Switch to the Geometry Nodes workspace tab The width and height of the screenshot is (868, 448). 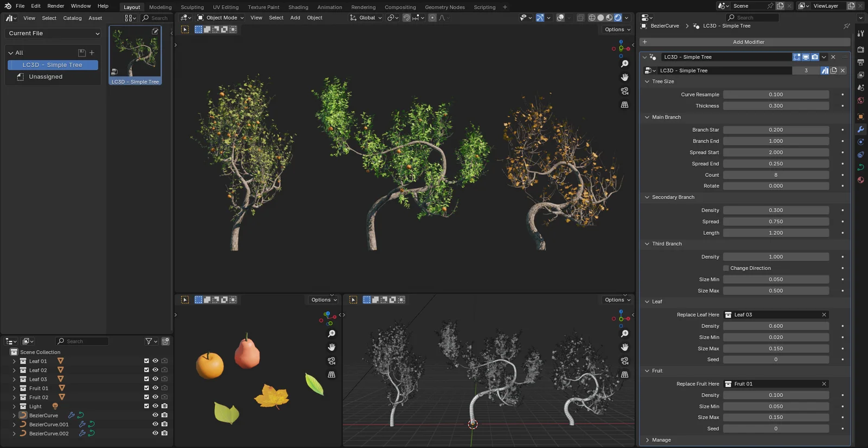pyautogui.click(x=444, y=7)
